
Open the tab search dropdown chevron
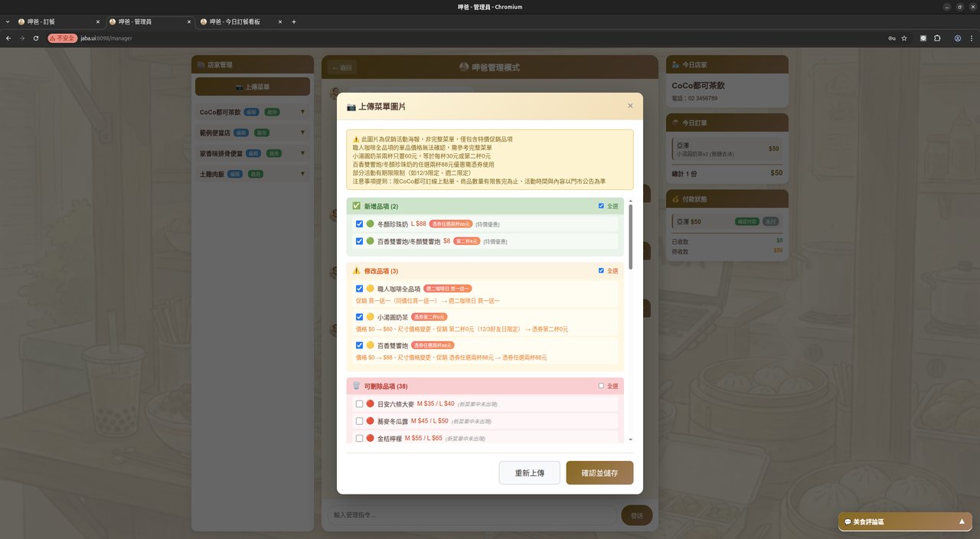(8, 21)
